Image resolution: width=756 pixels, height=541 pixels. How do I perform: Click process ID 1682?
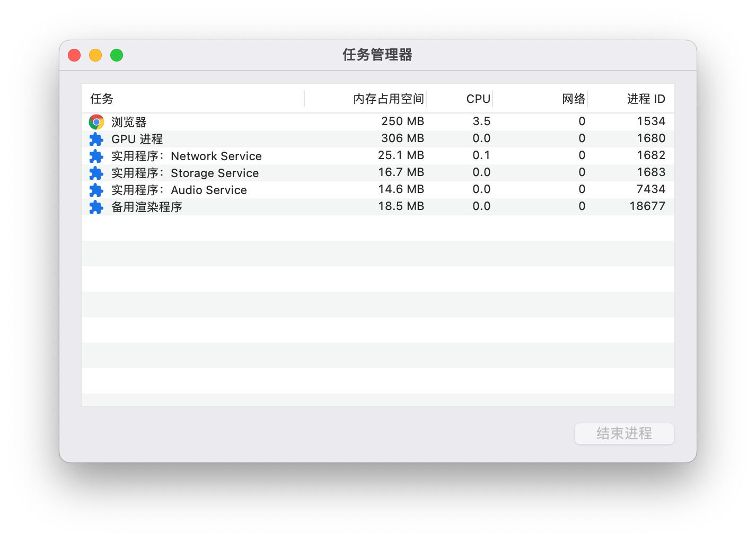[651, 155]
